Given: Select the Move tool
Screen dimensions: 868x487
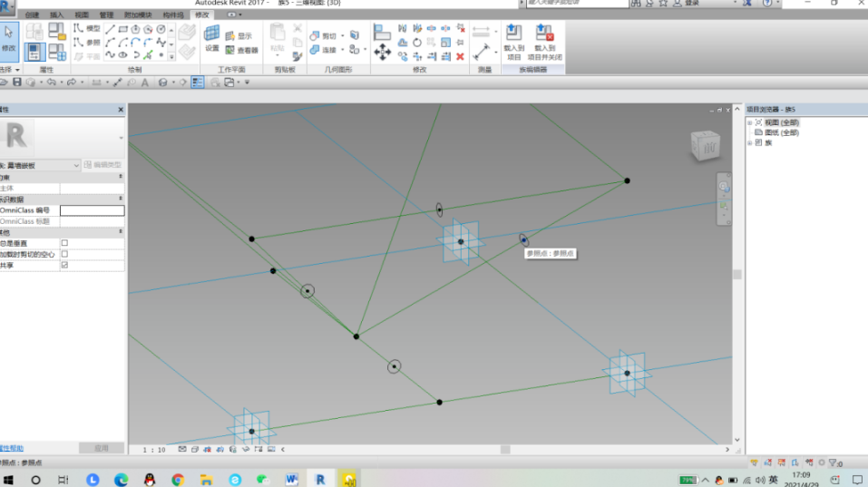Looking at the screenshot, I should (x=382, y=52).
